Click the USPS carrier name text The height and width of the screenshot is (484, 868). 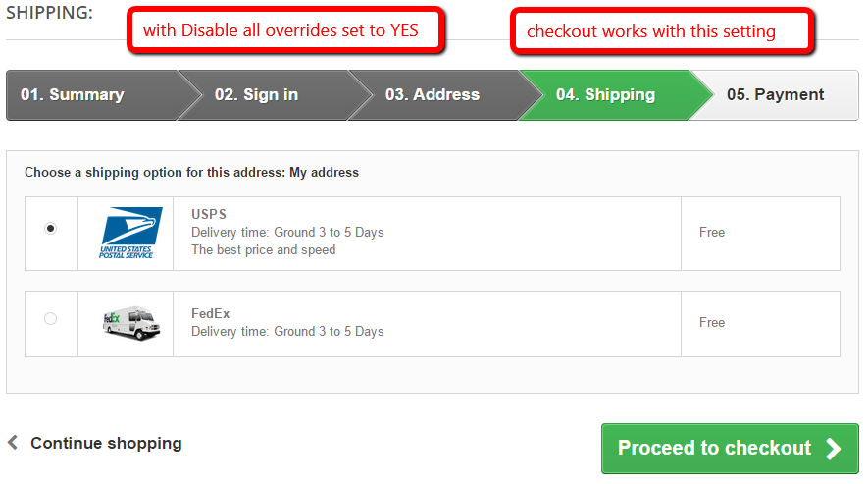click(x=209, y=214)
